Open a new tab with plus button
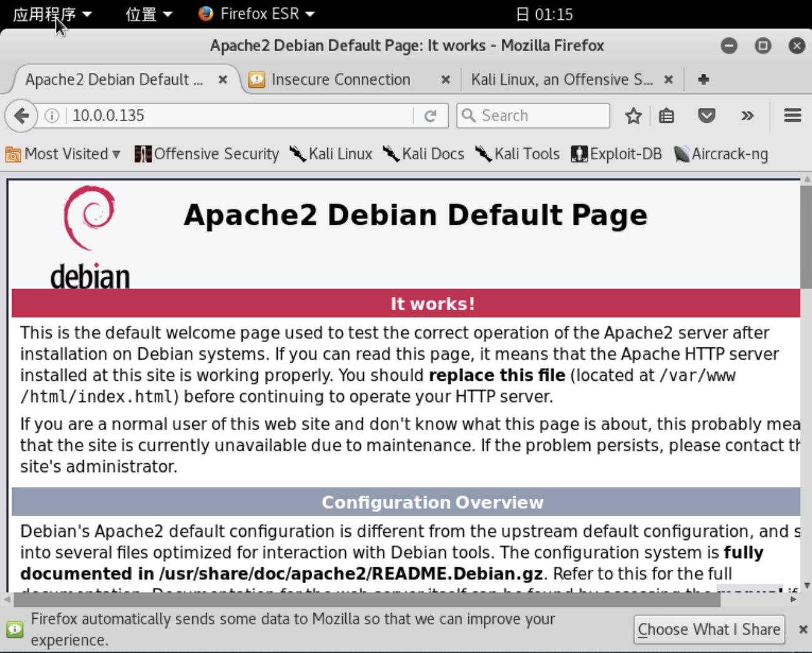Image resolution: width=812 pixels, height=653 pixels. coord(703,79)
